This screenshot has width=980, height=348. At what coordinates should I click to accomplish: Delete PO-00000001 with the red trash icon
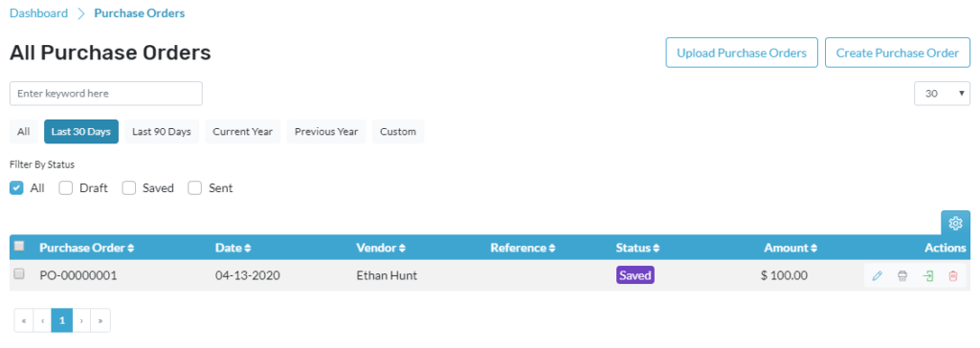tap(953, 275)
